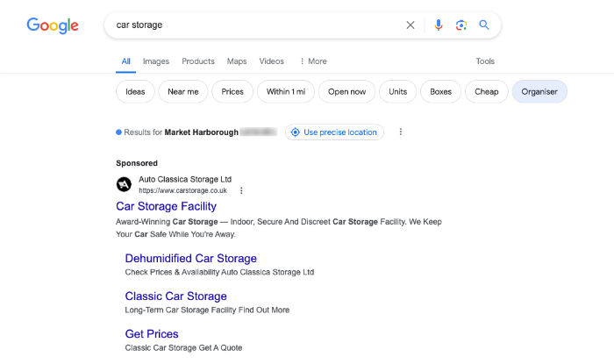Apply the Ideas filter chip
The width and height of the screenshot is (614, 364).
135,91
